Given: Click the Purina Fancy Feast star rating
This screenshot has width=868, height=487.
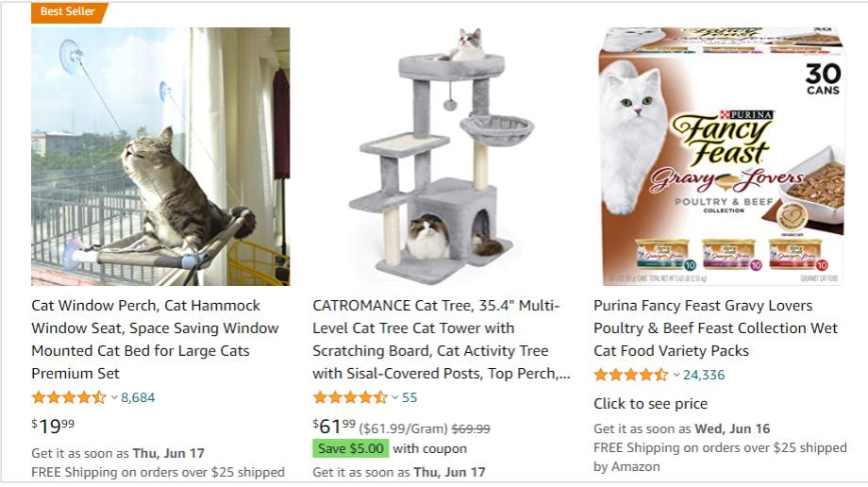Looking at the screenshot, I should pos(630,375).
